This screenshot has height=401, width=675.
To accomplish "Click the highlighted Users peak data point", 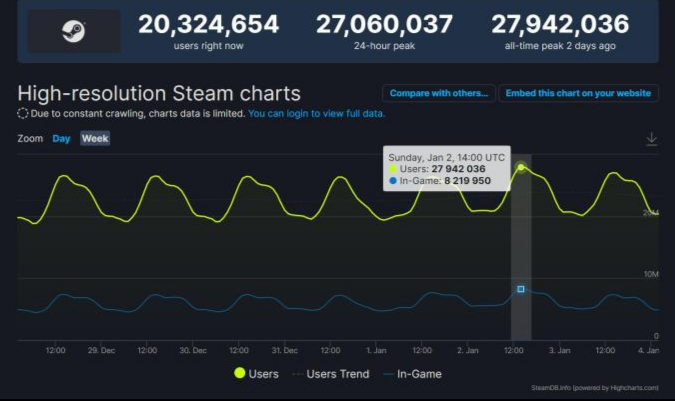I will coord(521,167).
